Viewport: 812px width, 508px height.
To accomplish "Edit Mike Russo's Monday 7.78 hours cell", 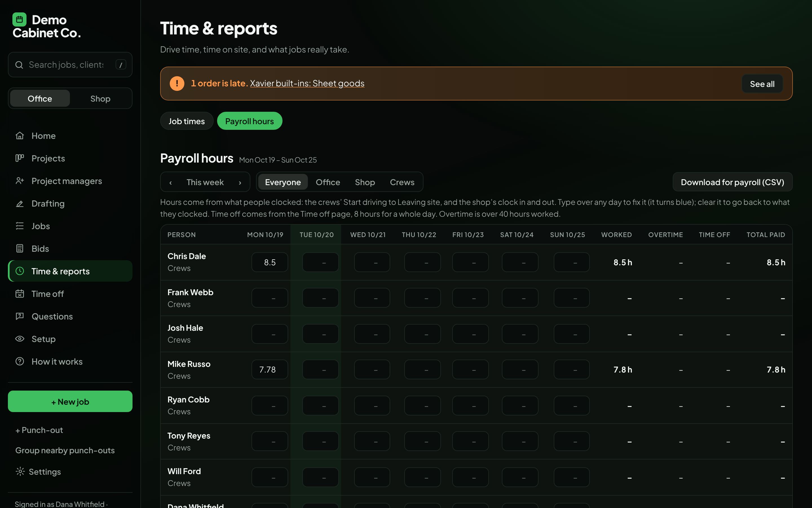I will (270, 370).
